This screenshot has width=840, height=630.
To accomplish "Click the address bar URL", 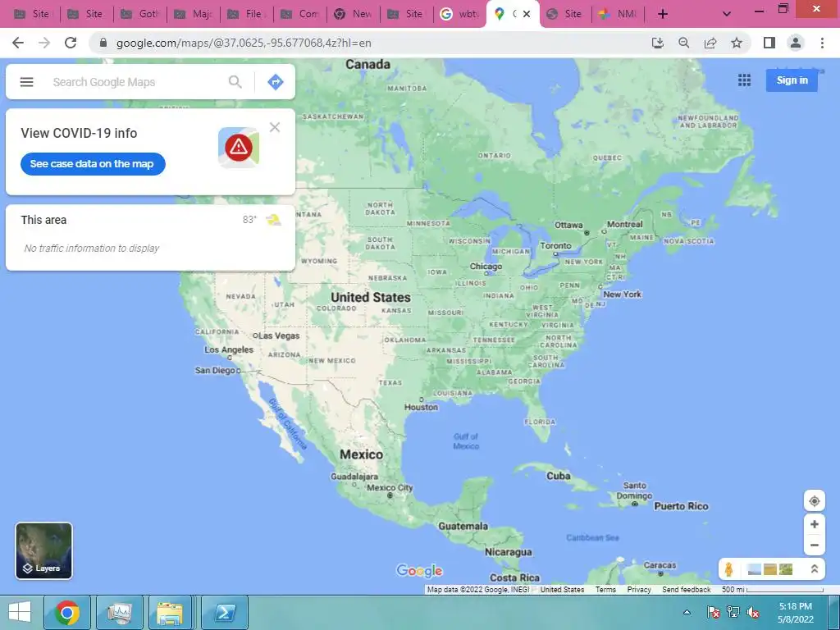I will point(244,43).
